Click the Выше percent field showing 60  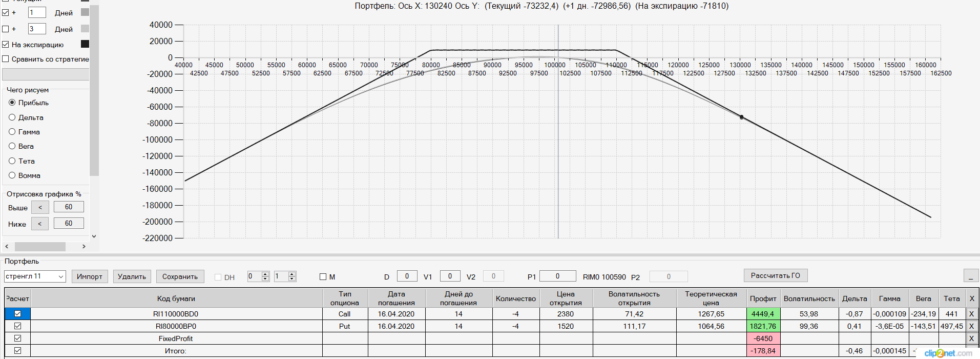(x=69, y=207)
